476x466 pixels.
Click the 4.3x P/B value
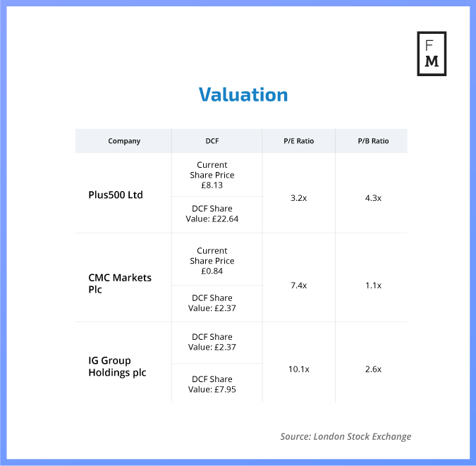[373, 198]
